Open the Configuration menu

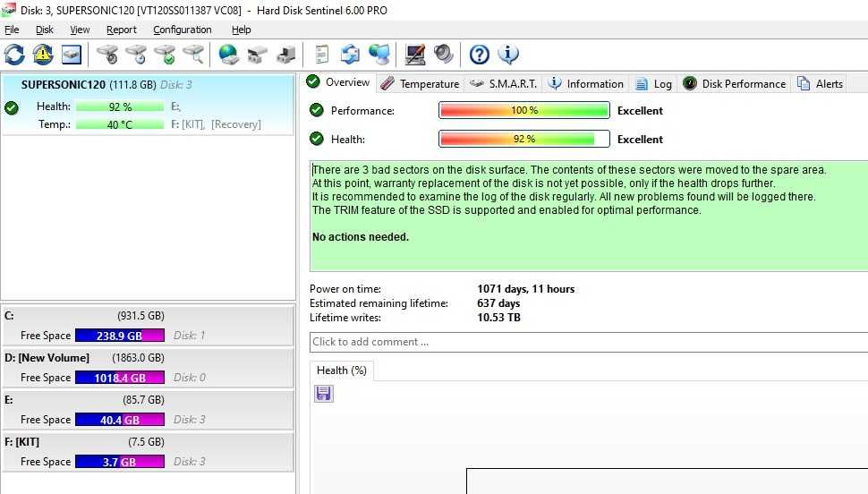183,30
